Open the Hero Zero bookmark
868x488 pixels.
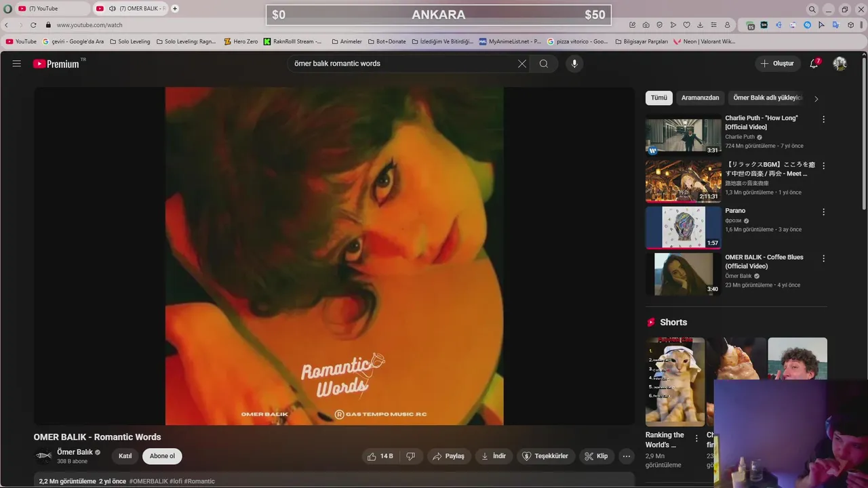pos(241,41)
